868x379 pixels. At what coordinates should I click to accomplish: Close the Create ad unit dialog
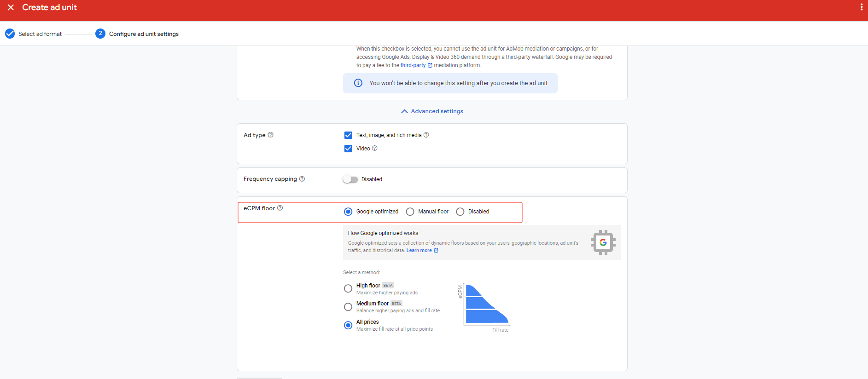pos(11,7)
